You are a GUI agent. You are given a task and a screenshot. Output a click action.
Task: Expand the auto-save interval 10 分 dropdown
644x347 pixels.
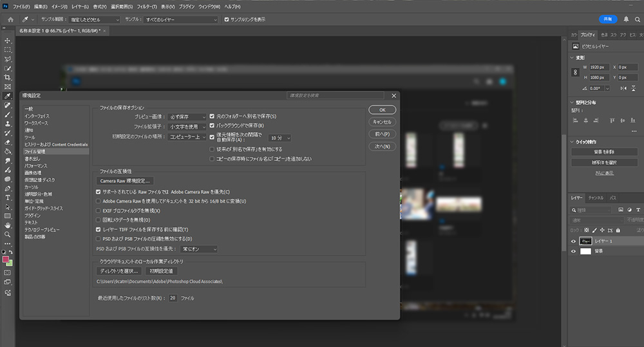click(x=280, y=138)
